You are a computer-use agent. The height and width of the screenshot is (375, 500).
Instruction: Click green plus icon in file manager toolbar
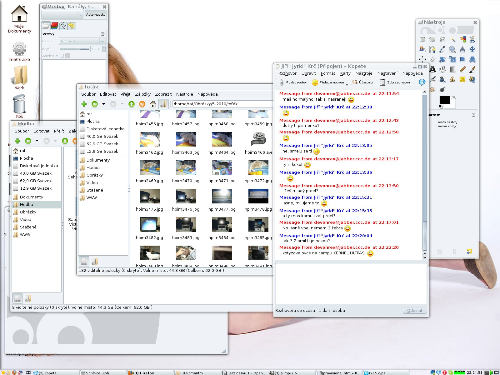tap(84, 104)
